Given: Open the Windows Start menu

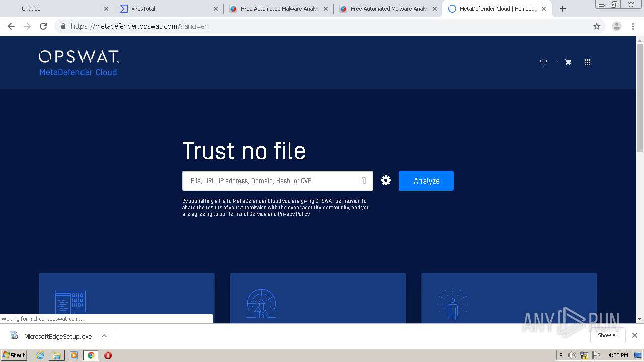Looking at the screenshot, I should point(14,355).
